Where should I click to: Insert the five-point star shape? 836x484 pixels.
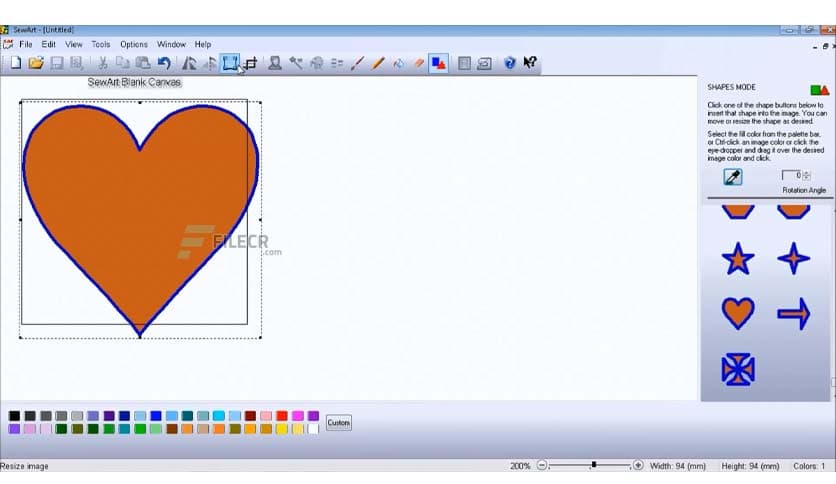click(x=738, y=259)
